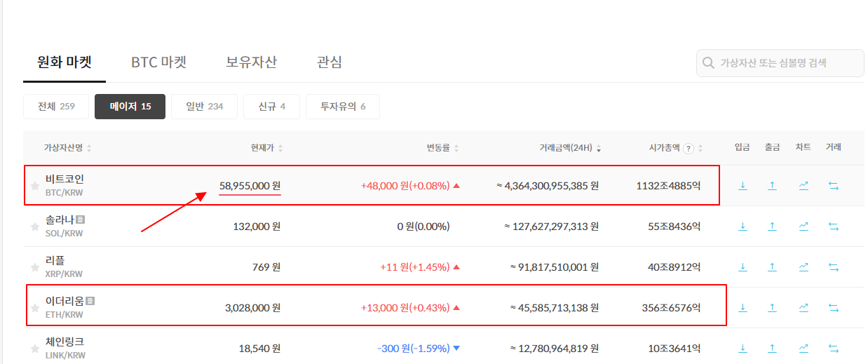Favorite 비트코인 with its star
This screenshot has height=364, width=868.
tap(35, 186)
